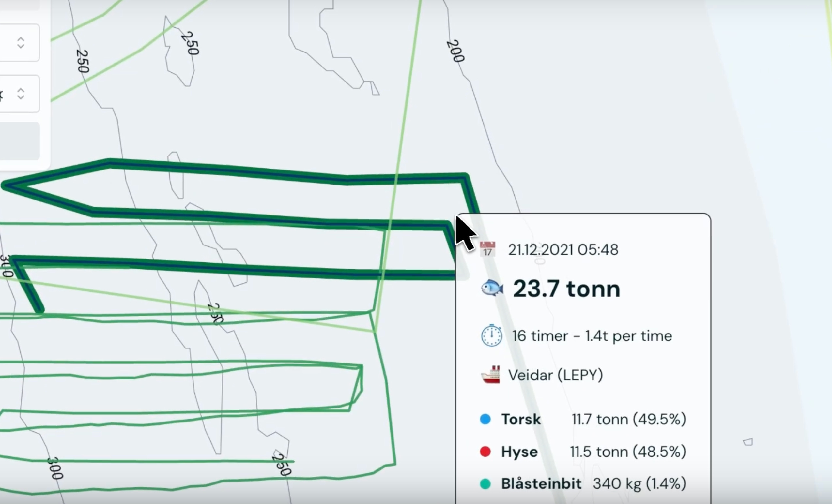Click the blue dot beside Torsk
The image size is (832, 504).
[485, 419]
